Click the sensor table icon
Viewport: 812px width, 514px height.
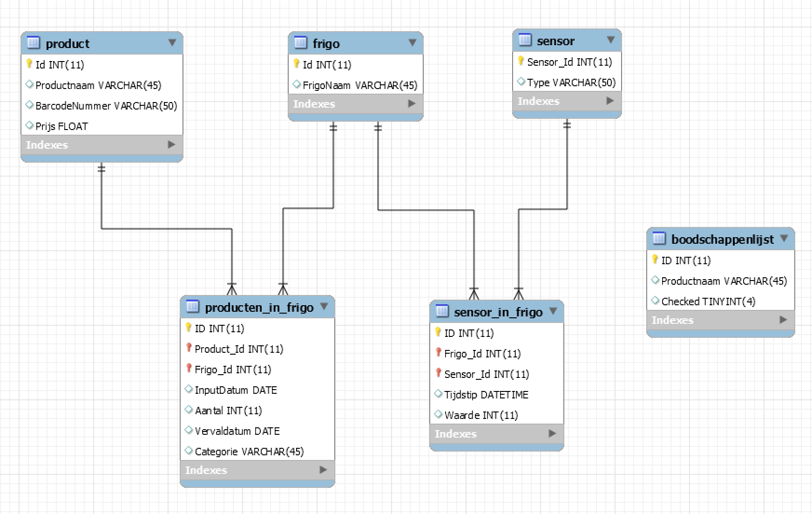[525, 40]
